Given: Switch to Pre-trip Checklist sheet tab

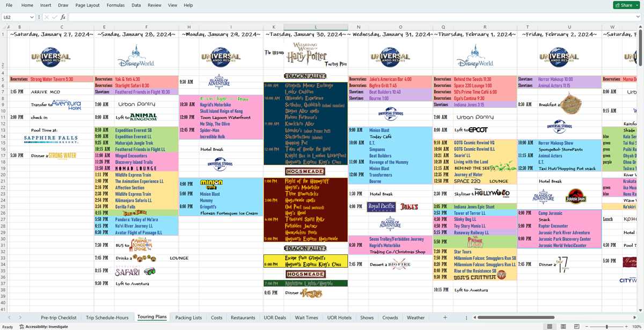Looking at the screenshot, I should click(x=58, y=318).
